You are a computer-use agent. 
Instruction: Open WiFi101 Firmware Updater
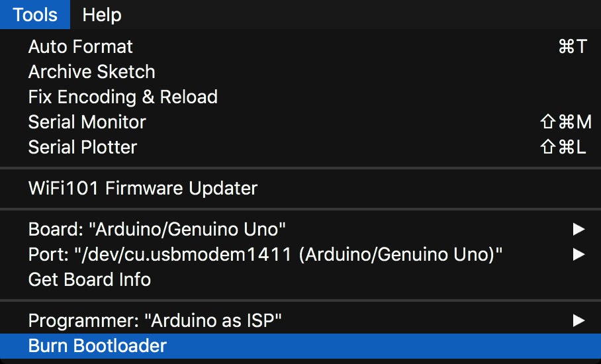click(142, 188)
